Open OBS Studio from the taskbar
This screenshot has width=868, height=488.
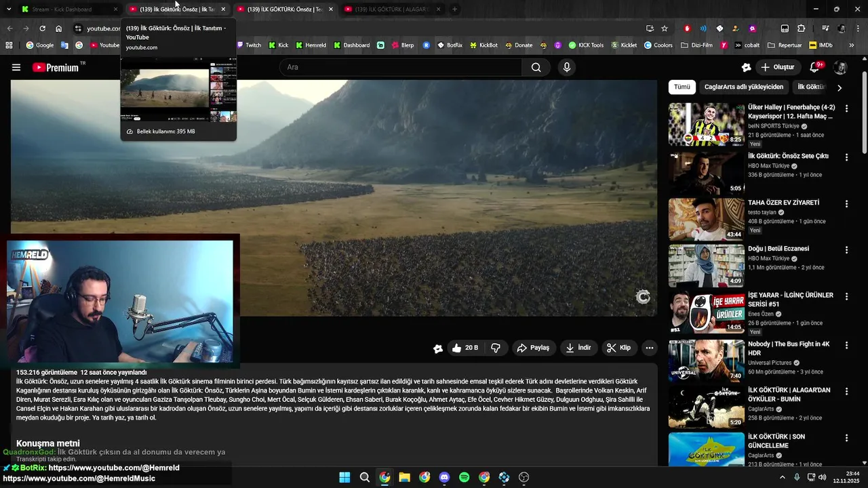(524, 477)
